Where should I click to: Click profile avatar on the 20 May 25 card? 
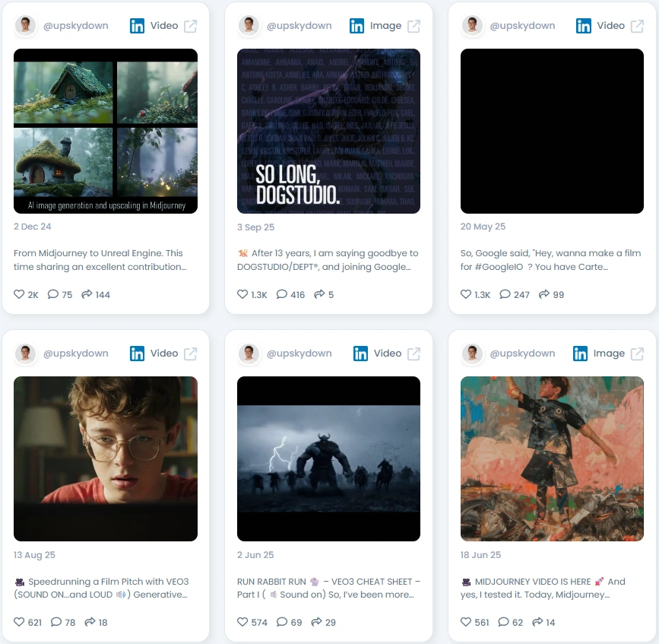[x=472, y=26]
